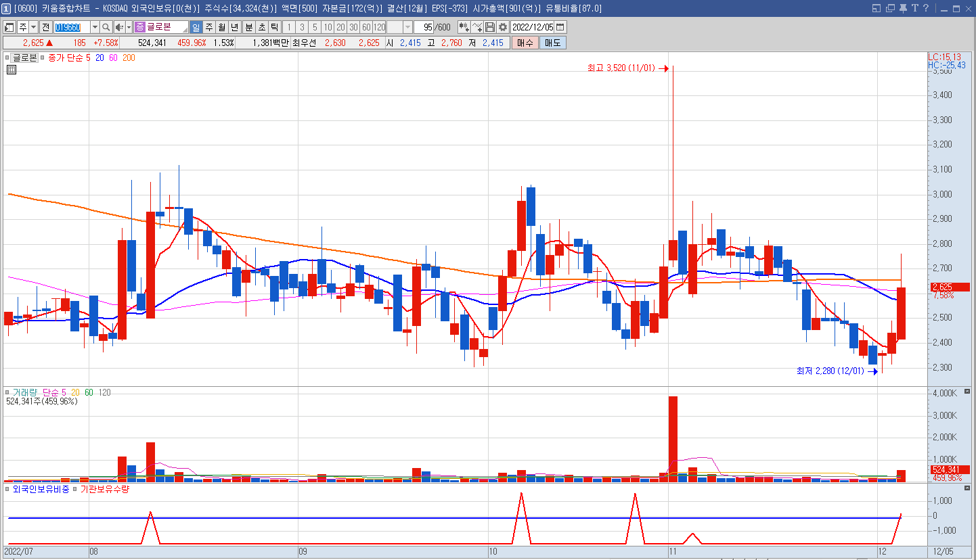Click the screen layout icon in title bar
976x560 pixels.
click(877, 8)
